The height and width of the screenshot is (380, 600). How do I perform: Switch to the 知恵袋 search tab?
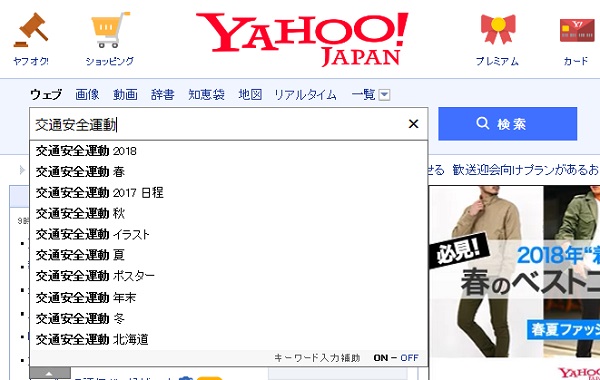[206, 95]
